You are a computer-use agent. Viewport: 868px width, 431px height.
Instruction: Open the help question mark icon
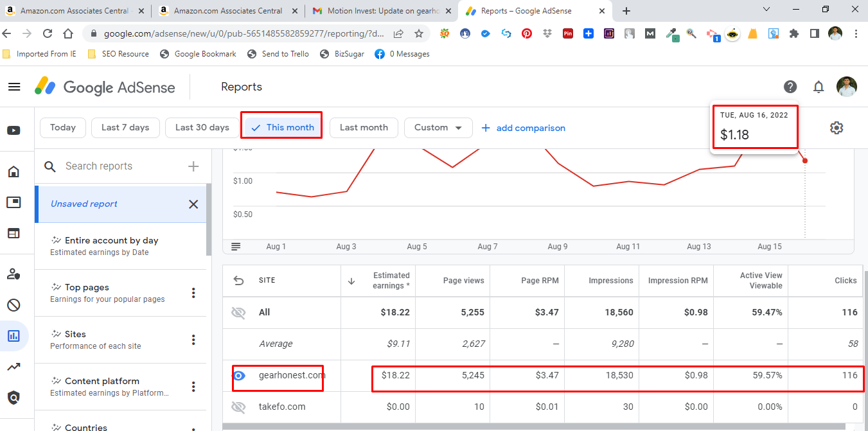click(790, 87)
